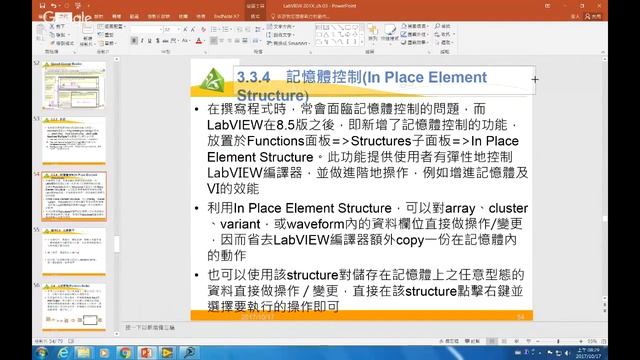Switch to Normal view icon in status bar
Image resolution: width=640 pixels, height=360 pixels.
pos(493,341)
